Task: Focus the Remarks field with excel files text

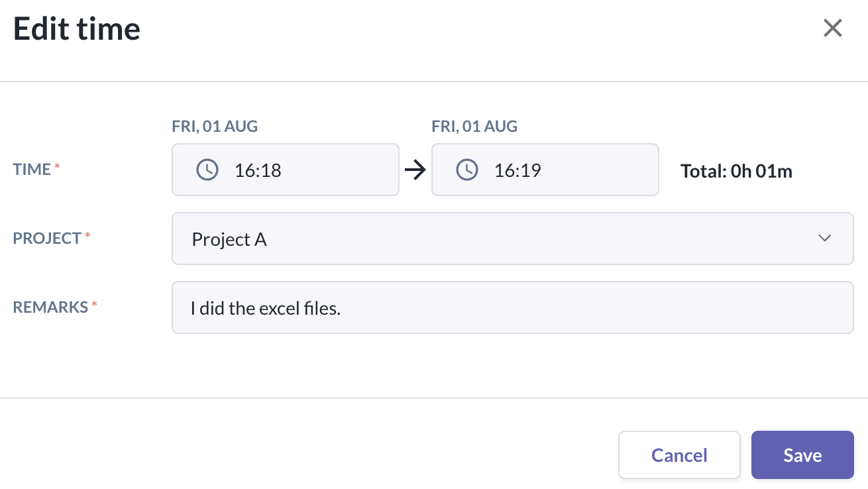Action: pyautogui.click(x=512, y=307)
